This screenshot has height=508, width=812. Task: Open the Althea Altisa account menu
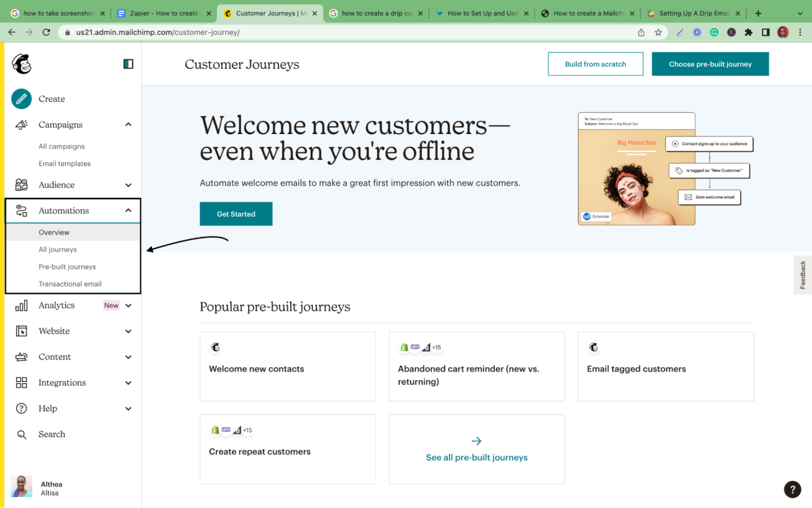click(38, 488)
